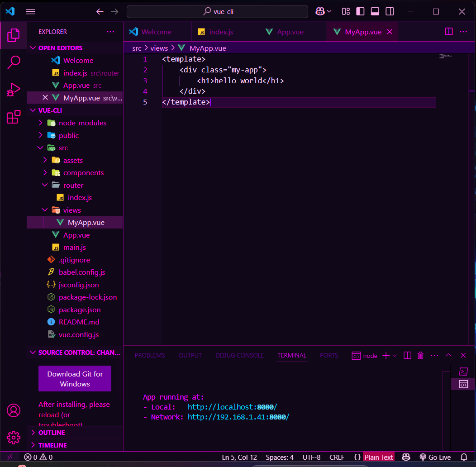Open notifications bell in status bar
The image size is (476, 467).
(x=463, y=457)
